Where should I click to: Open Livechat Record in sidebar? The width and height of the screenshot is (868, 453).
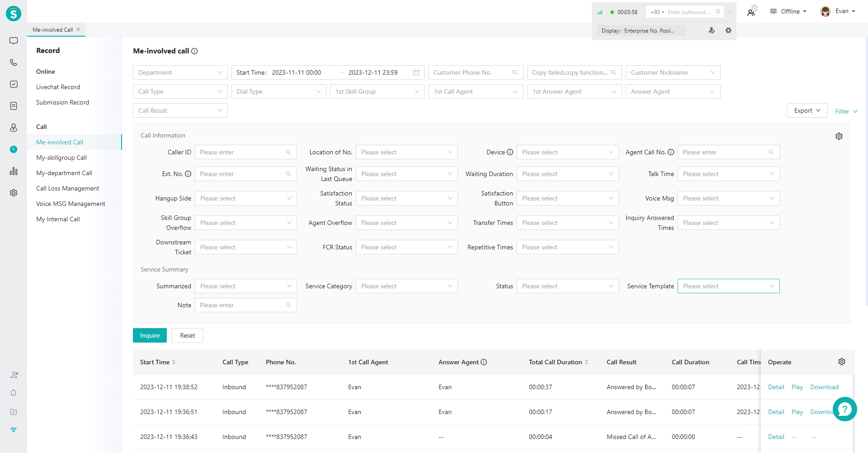pos(58,87)
